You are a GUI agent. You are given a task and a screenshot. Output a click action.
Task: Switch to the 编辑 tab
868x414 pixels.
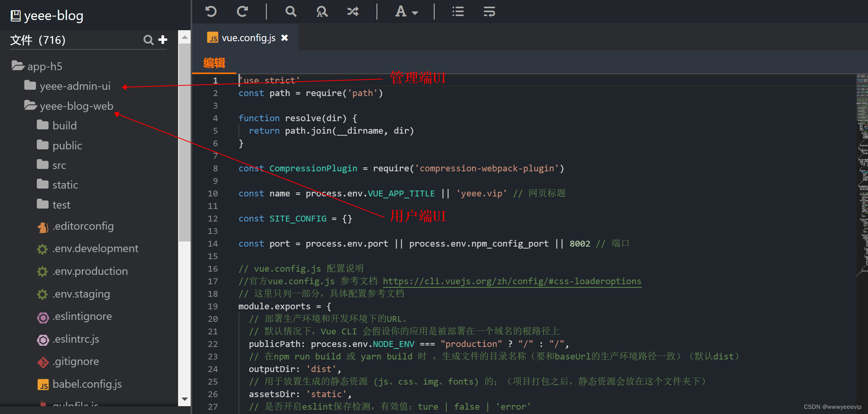click(214, 63)
